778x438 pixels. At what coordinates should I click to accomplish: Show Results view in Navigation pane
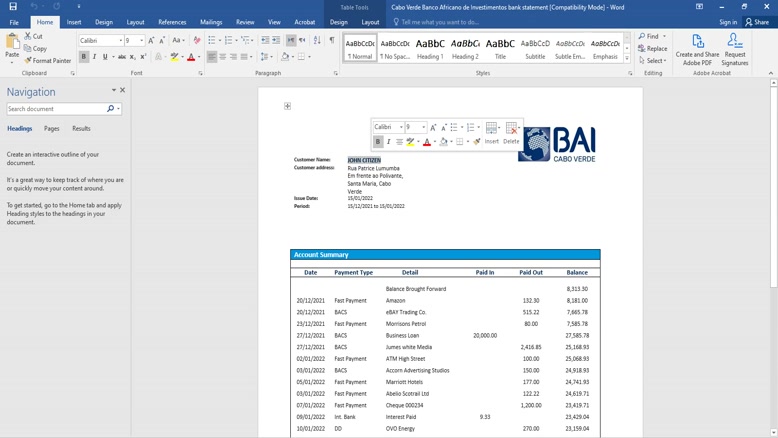(81, 128)
